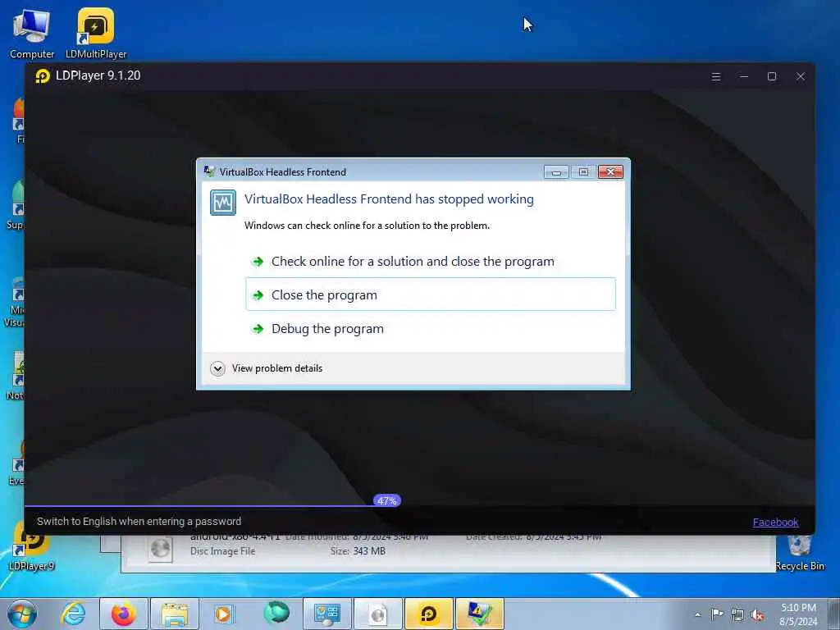Choose Close the program option

(430, 294)
